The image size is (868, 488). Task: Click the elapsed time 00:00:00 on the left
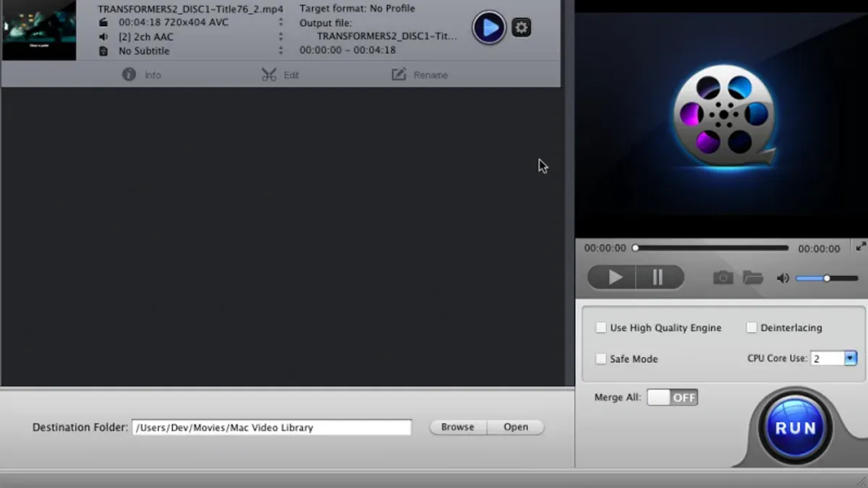(x=605, y=248)
